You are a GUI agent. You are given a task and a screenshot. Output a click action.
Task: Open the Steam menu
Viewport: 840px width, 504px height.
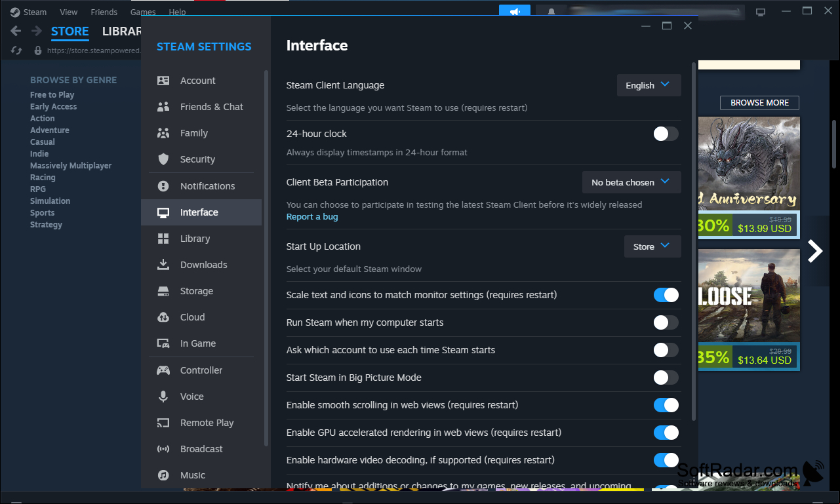(x=35, y=12)
